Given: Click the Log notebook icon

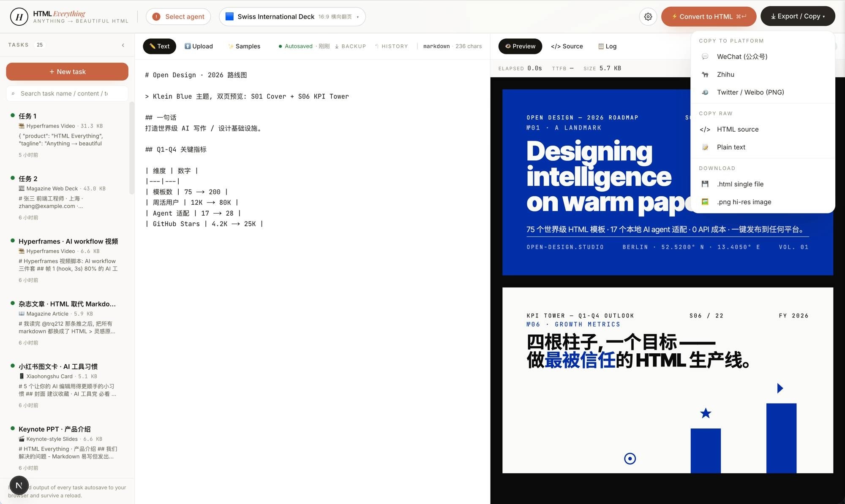Looking at the screenshot, I should click(601, 46).
